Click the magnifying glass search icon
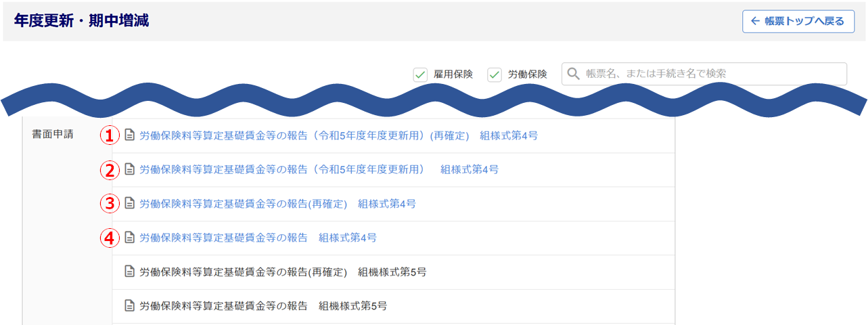Image resolution: width=868 pixels, height=325 pixels. coord(574,74)
